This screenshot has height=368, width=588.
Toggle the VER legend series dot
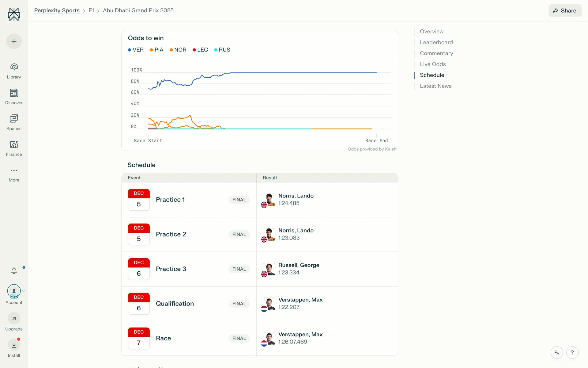click(x=130, y=50)
